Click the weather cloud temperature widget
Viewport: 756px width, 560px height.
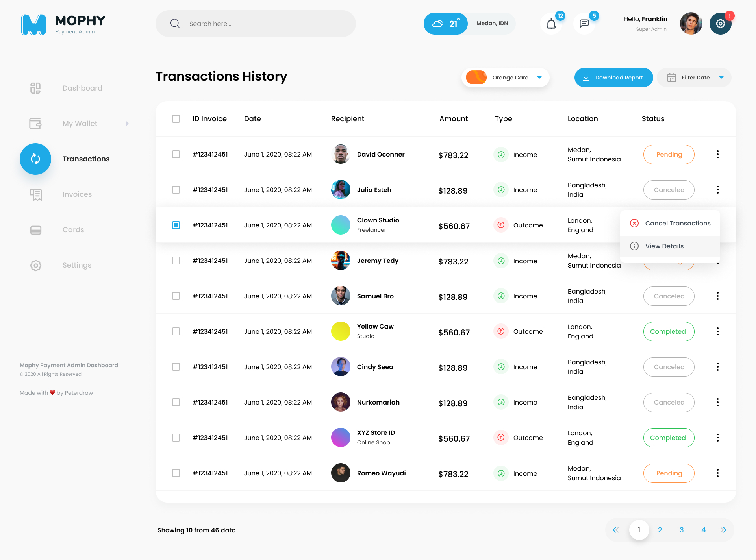445,24
